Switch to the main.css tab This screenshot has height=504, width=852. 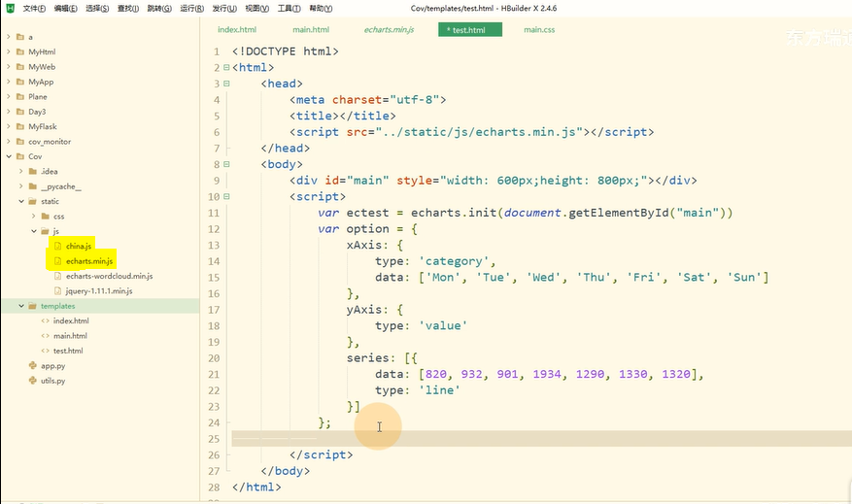click(x=539, y=30)
